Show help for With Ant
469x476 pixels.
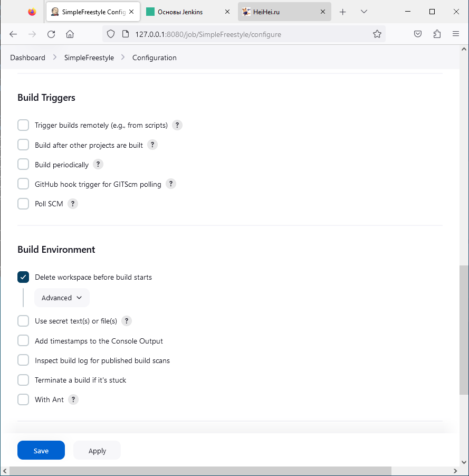(x=73, y=399)
